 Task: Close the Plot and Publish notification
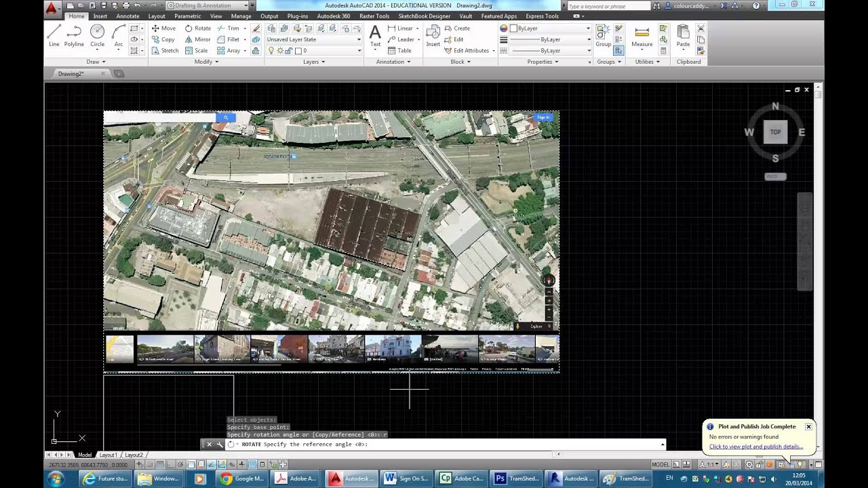point(808,426)
